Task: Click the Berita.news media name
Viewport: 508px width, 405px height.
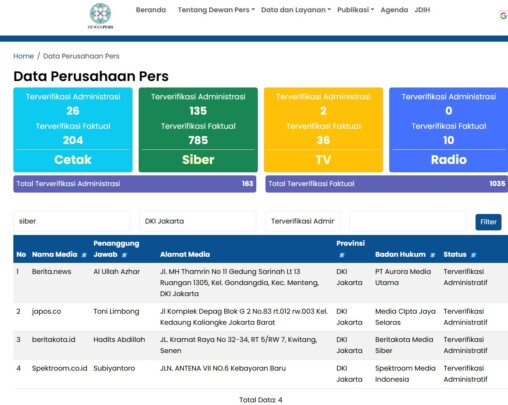Action: point(51,272)
